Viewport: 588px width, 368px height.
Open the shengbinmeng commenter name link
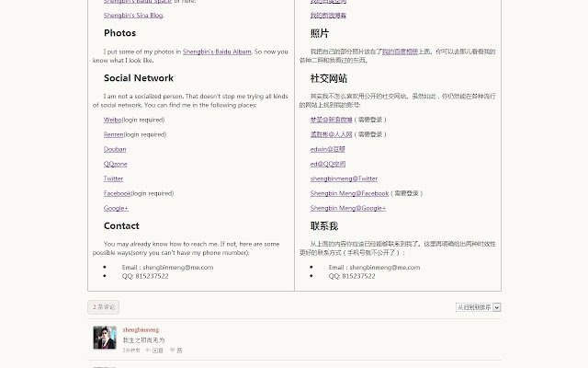pyautogui.click(x=141, y=329)
